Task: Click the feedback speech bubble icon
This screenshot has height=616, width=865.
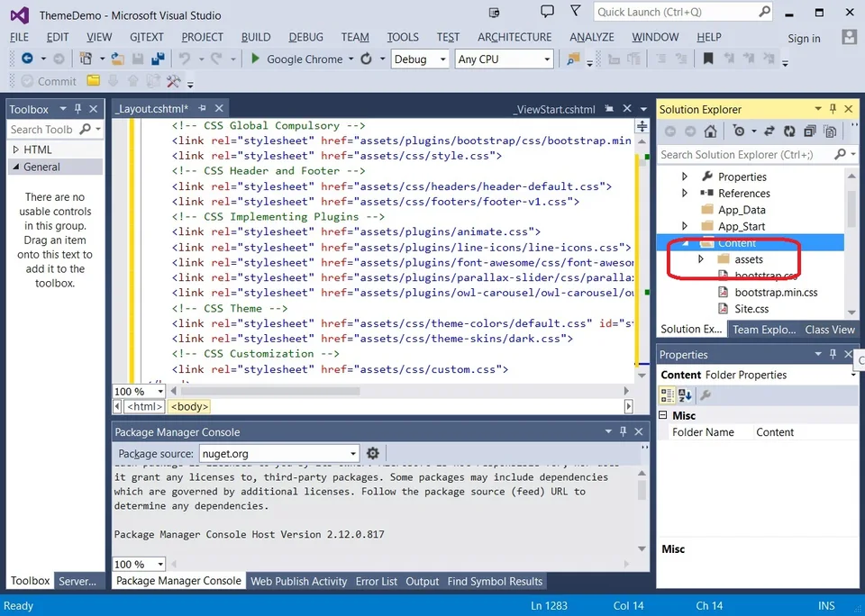Action: click(x=547, y=12)
